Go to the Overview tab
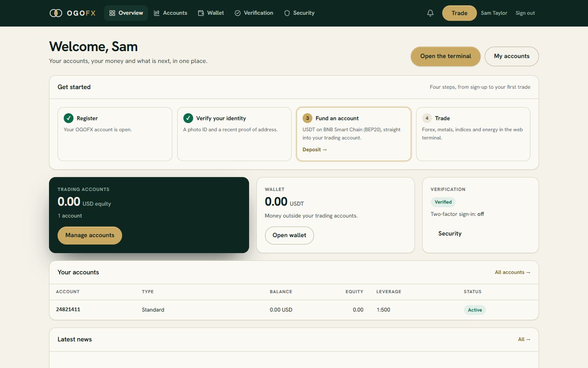The height and width of the screenshot is (368, 588). 126,13
